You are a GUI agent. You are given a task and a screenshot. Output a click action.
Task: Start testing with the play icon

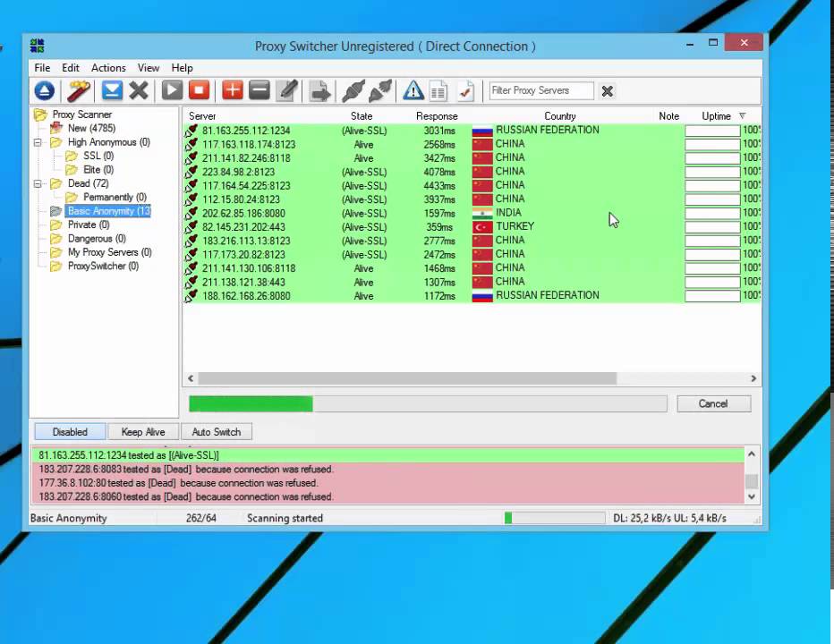(x=172, y=90)
